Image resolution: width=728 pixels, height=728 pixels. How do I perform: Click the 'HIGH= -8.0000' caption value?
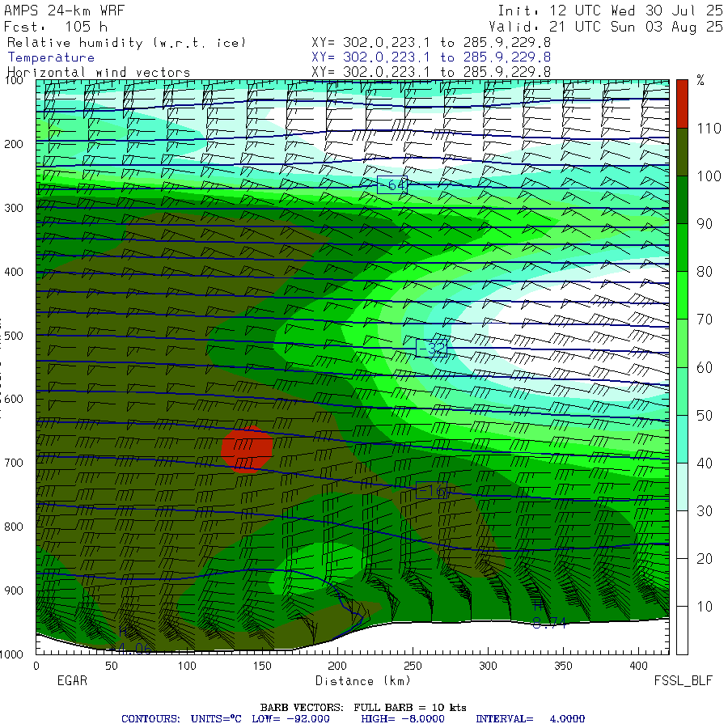403,719
